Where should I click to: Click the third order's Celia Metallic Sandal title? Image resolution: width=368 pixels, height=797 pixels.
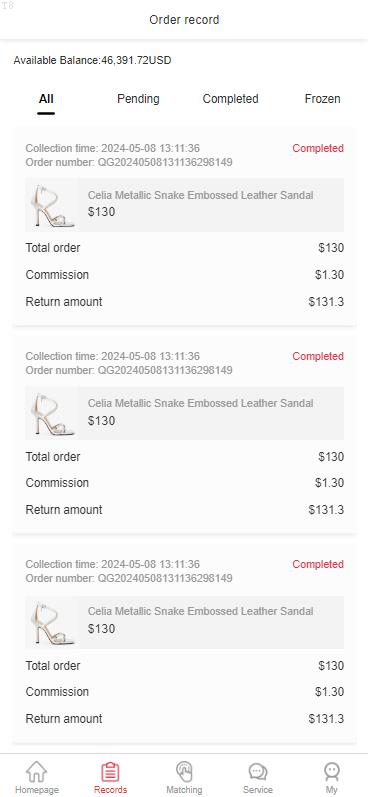(200, 611)
